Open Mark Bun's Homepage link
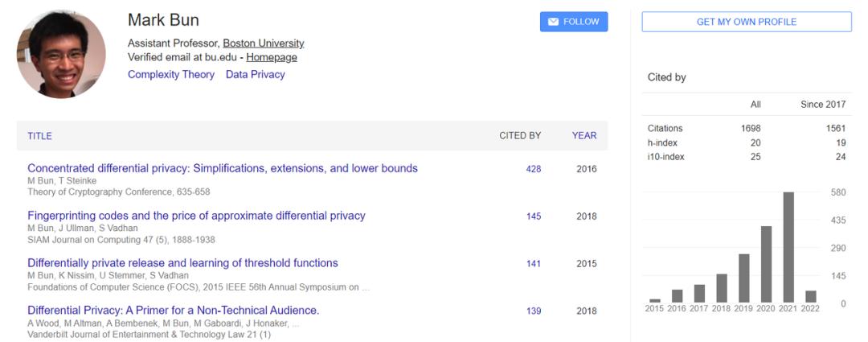868x342 pixels. [272, 57]
